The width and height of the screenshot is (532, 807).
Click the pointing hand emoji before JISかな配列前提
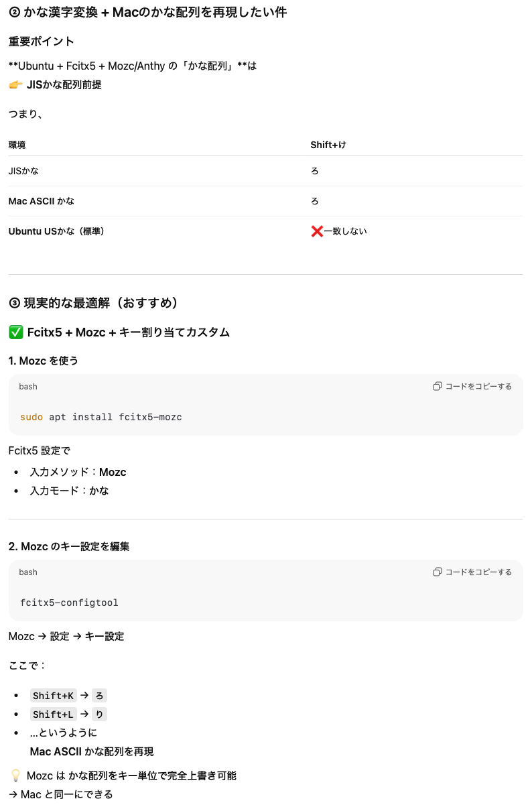click(15, 85)
